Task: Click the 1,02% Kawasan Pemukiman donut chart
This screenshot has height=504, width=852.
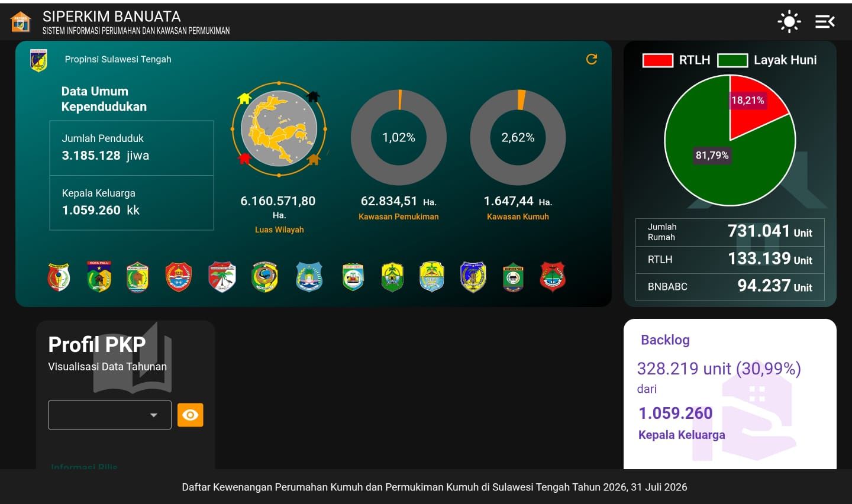Action: pyautogui.click(x=399, y=137)
